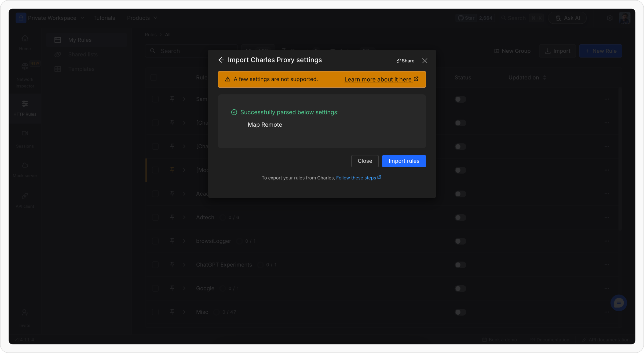Open the Mock server sidebar icon

pos(25,165)
